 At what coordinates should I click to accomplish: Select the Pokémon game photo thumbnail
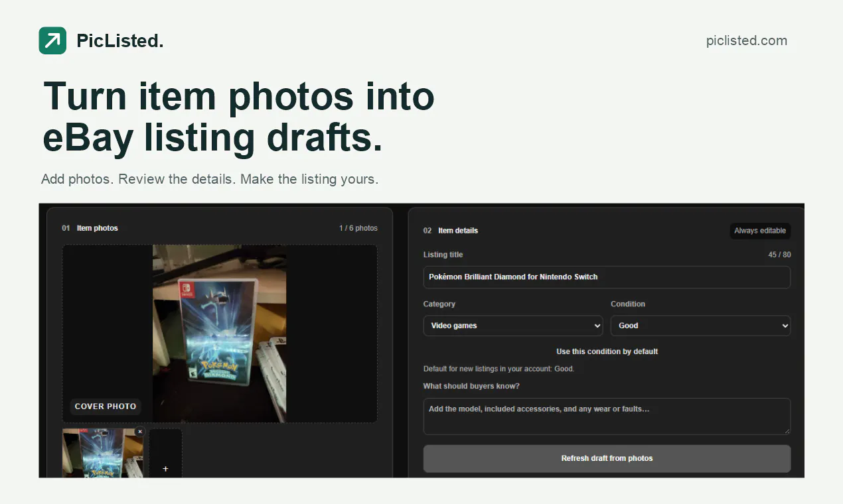(x=103, y=453)
